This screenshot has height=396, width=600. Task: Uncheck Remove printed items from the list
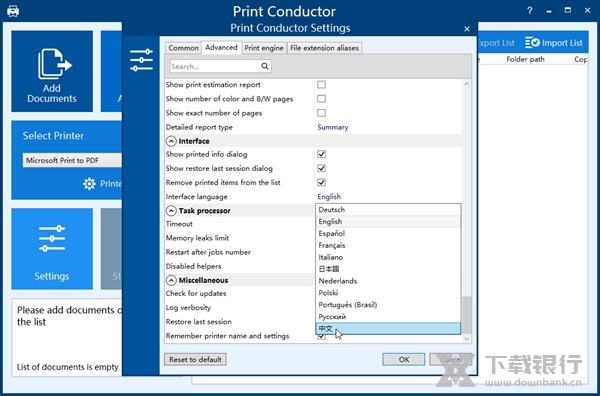(321, 183)
